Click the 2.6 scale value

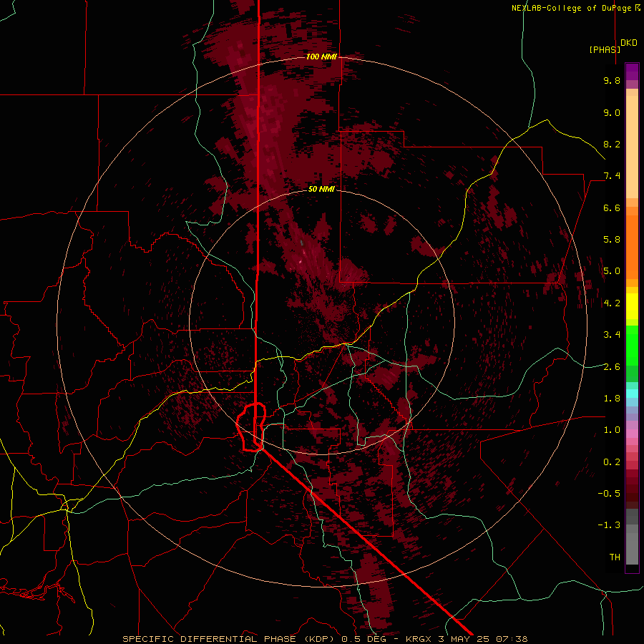point(612,367)
